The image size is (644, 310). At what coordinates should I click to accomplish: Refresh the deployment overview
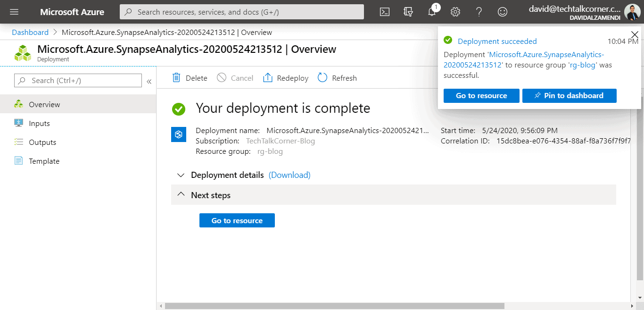[338, 78]
